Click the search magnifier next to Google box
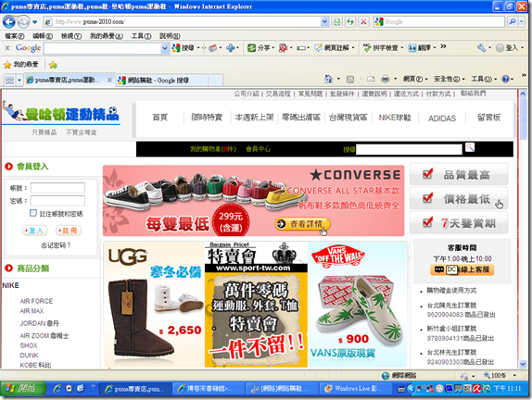 512,21
